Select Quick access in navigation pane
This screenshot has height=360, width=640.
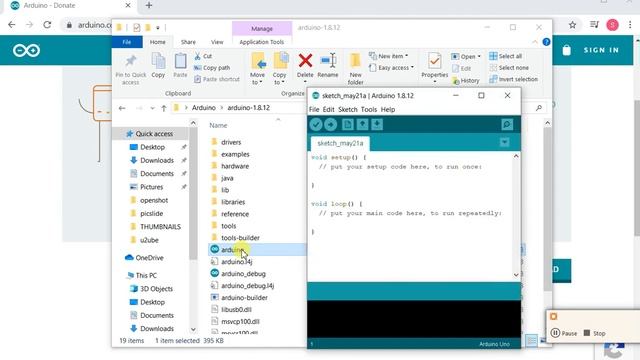[x=150, y=134]
